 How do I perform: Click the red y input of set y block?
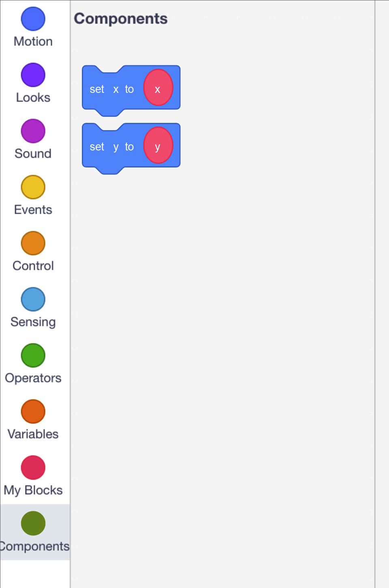tap(158, 145)
